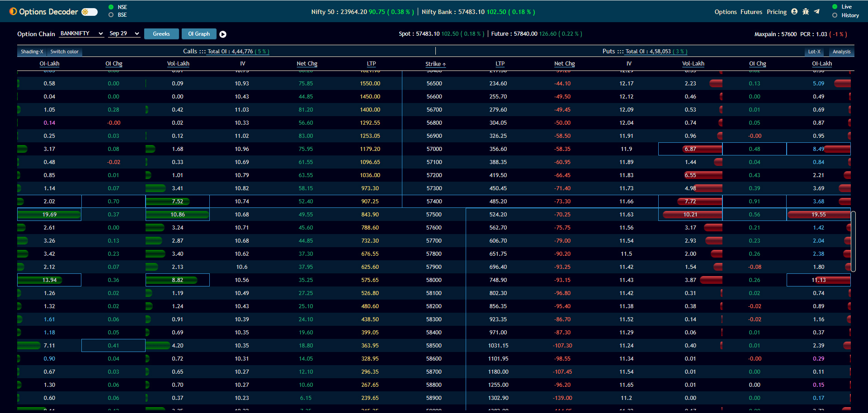
Task: Sort by Puts OI-Lakh column header
Action: (x=821, y=64)
